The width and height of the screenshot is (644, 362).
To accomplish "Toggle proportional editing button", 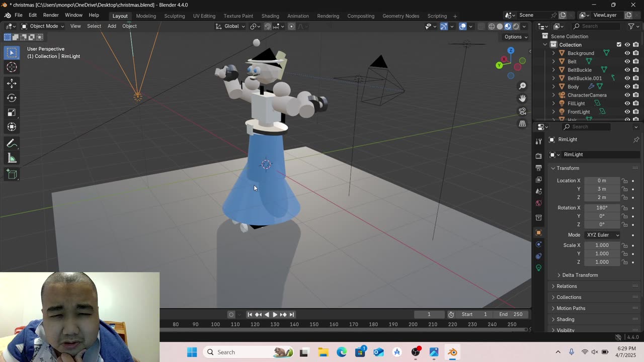I will pos(291,27).
